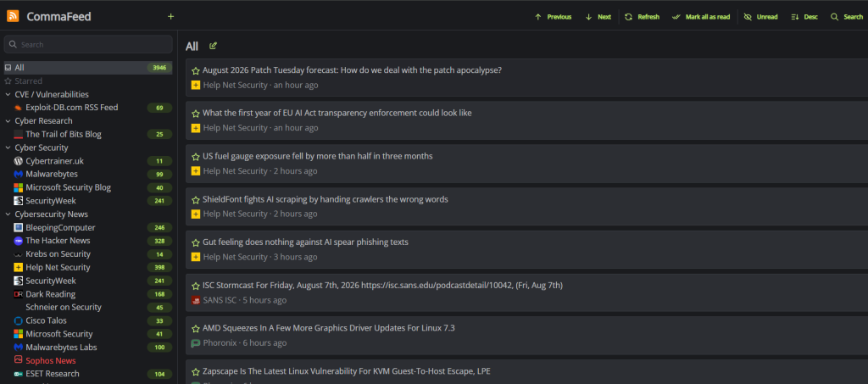Toggle Desc sort order
868x384 pixels.
tap(804, 17)
